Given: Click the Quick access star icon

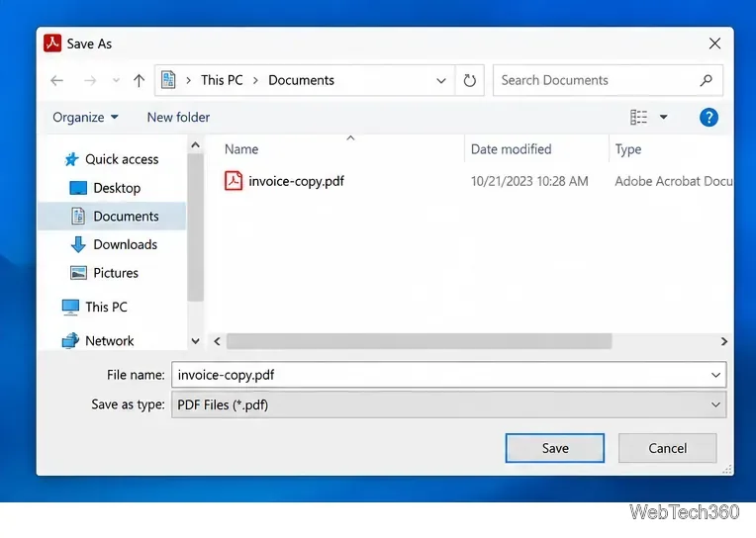Looking at the screenshot, I should pyautogui.click(x=71, y=159).
